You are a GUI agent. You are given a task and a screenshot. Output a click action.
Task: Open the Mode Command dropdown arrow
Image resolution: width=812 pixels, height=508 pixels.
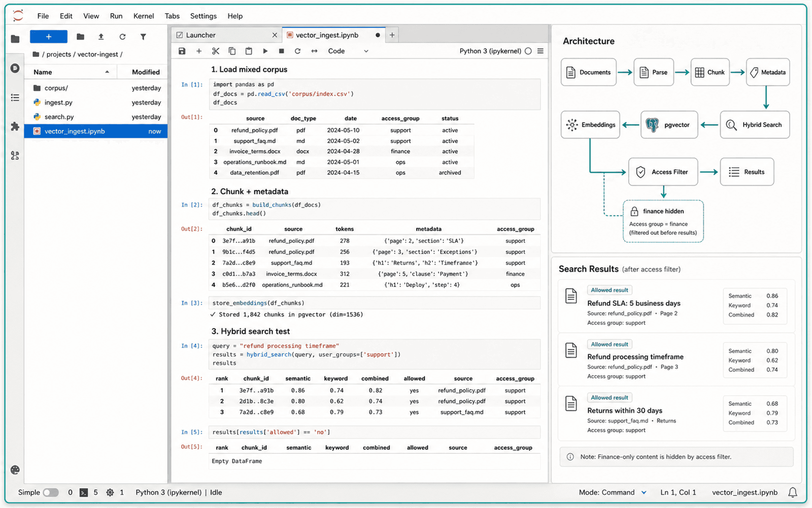pyautogui.click(x=644, y=492)
